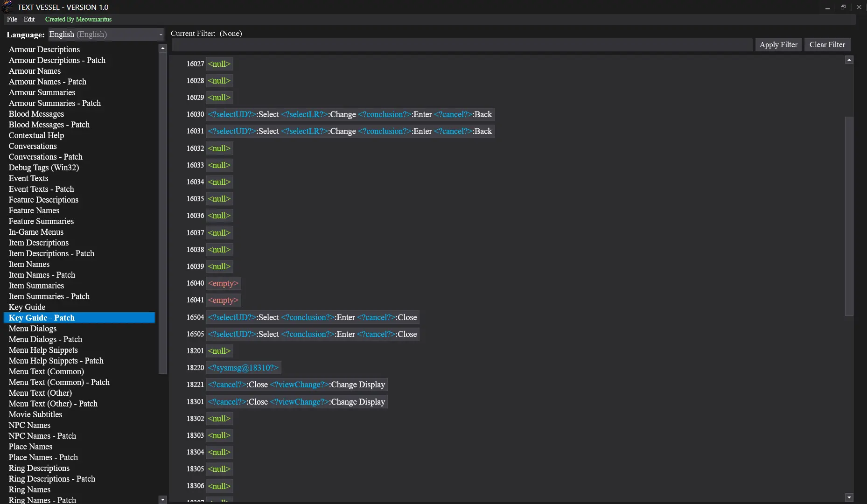Click the text of entry 18301
This screenshot has height=504, width=867.
point(297,402)
